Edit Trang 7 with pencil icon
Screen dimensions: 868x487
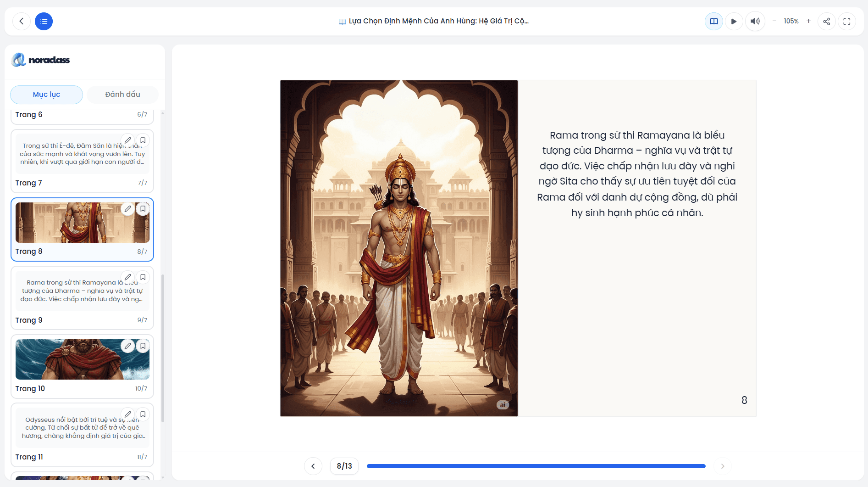point(128,140)
